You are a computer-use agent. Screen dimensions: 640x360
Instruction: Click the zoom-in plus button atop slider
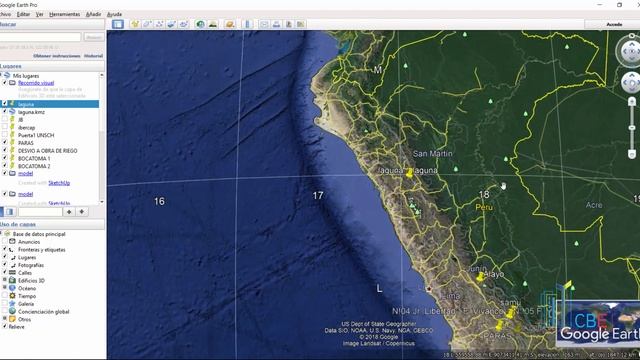tap(632, 101)
